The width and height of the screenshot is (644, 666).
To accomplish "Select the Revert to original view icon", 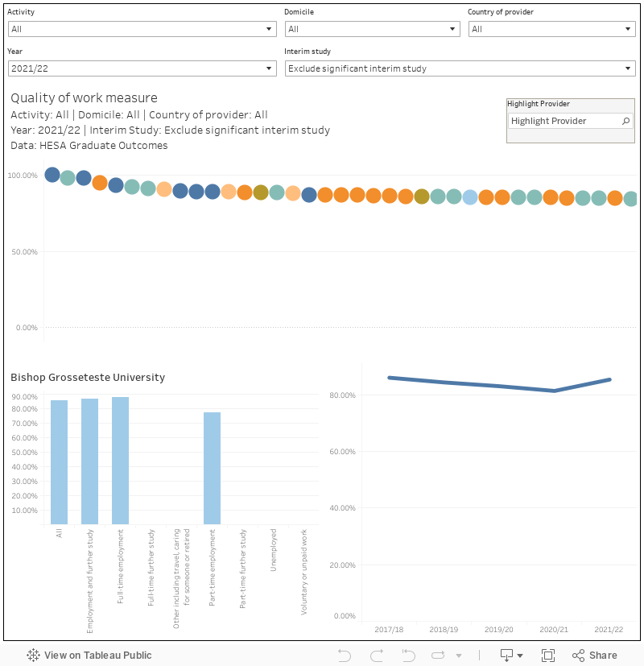I will [x=408, y=655].
